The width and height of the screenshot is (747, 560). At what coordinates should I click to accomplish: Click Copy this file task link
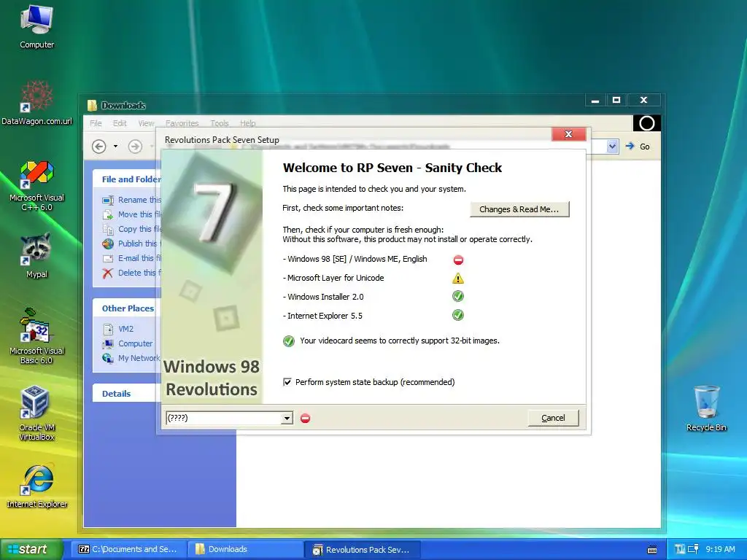[133, 229]
